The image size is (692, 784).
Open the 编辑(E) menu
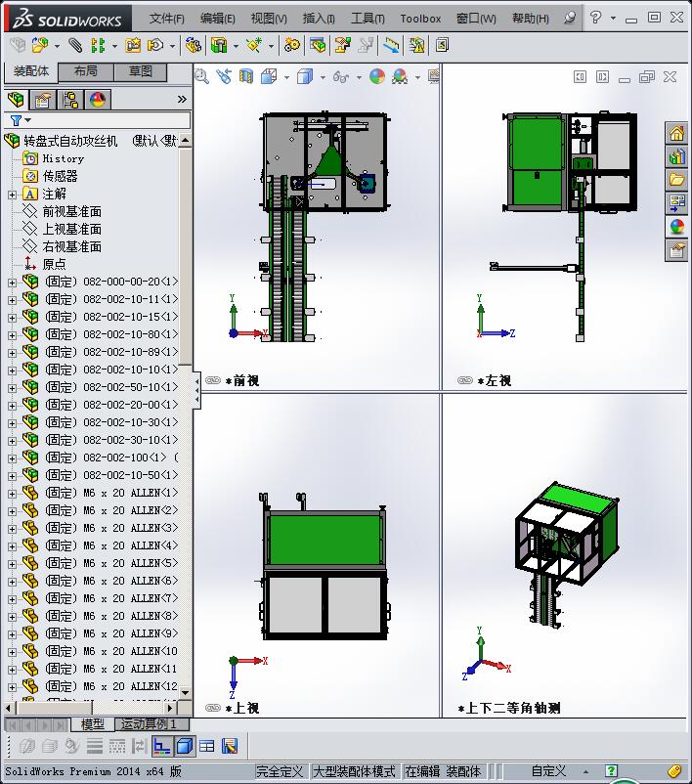point(218,19)
